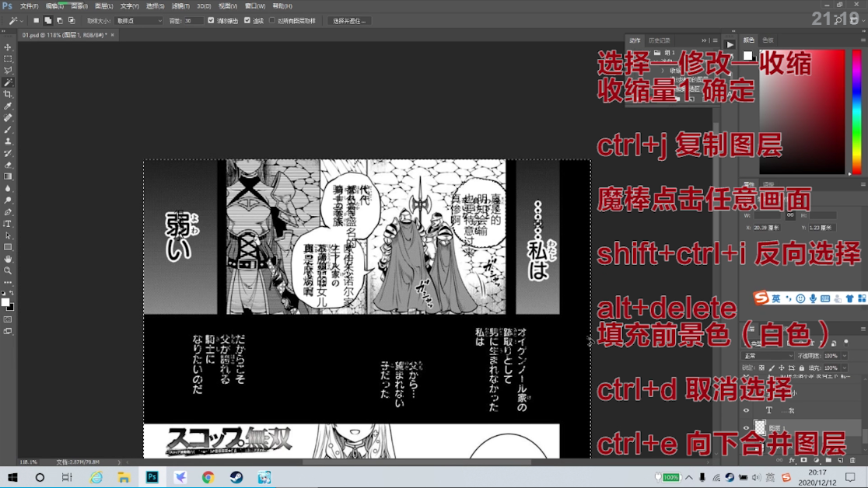Screen dimensions: 868x488
Task: Select the Path Selection tool
Action: tap(8, 235)
